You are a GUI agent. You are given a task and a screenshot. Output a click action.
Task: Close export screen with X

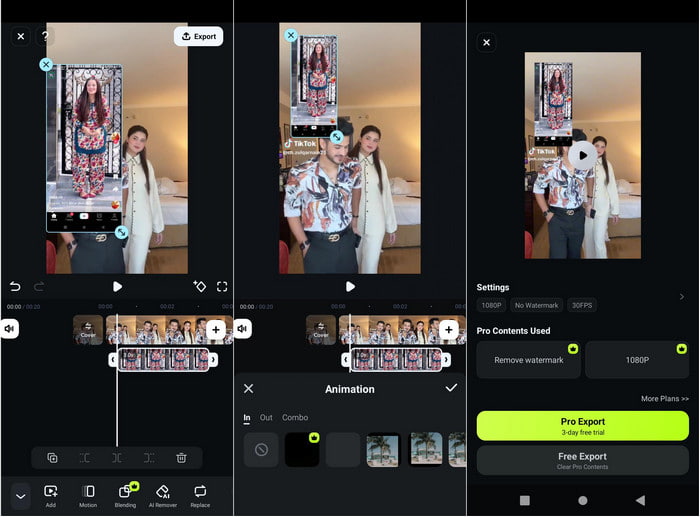point(487,42)
